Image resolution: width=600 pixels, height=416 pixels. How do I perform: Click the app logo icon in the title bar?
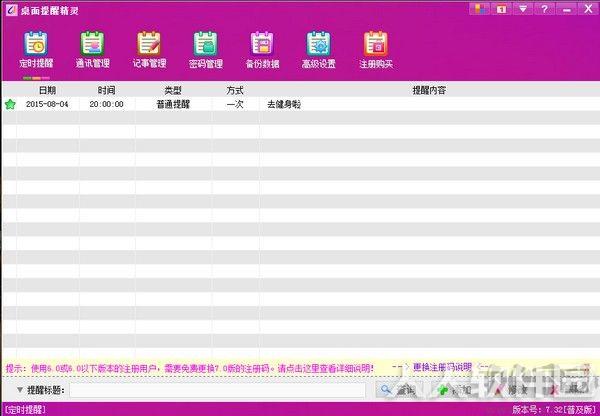click(11, 10)
